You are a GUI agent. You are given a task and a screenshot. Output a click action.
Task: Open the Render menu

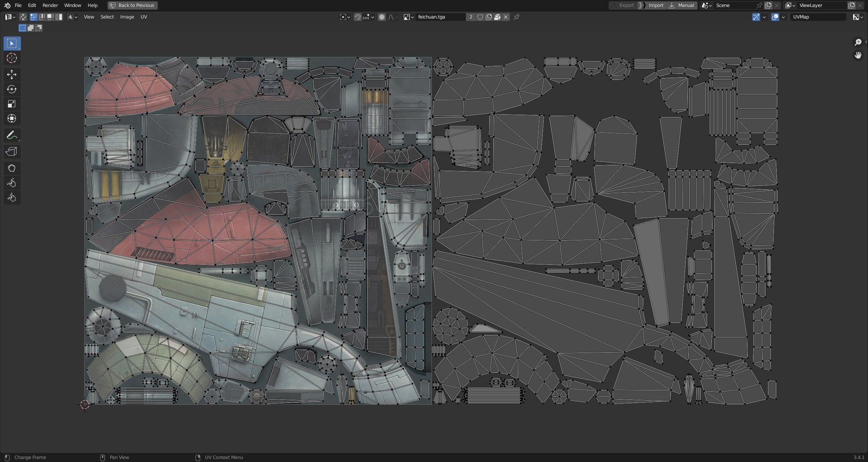(50, 5)
